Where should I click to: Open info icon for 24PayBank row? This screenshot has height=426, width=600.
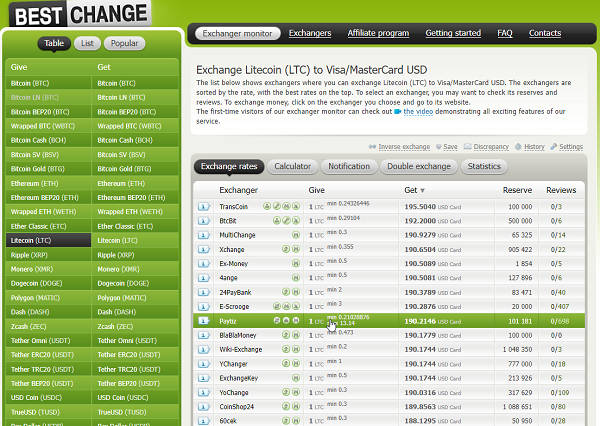(204, 292)
